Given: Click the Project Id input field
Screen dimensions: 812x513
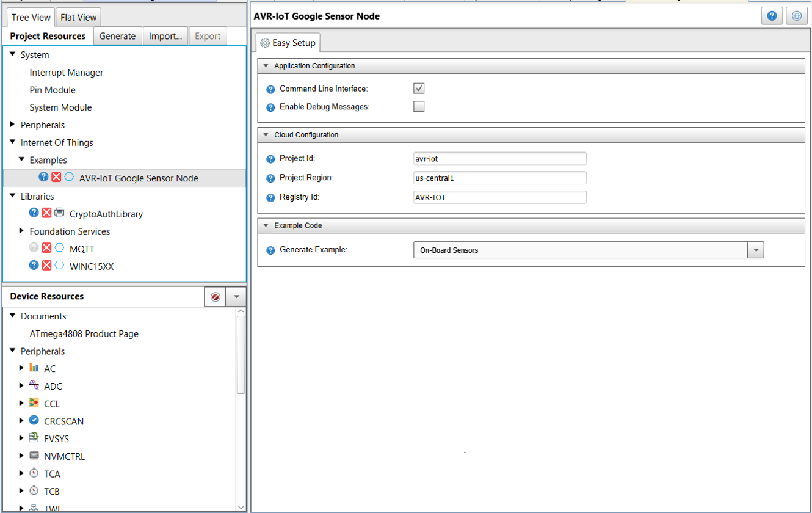Looking at the screenshot, I should pyautogui.click(x=499, y=159).
